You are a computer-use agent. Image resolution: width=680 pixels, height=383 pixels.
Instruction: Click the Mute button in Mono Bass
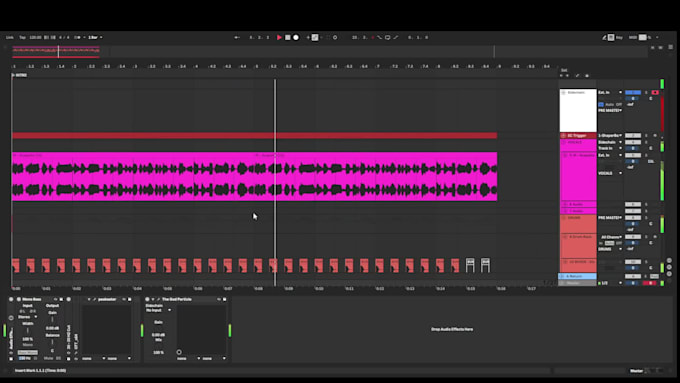tap(48, 358)
